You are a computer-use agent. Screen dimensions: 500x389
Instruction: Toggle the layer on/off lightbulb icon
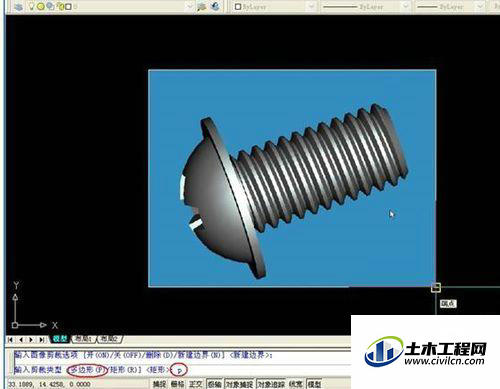point(32,6)
